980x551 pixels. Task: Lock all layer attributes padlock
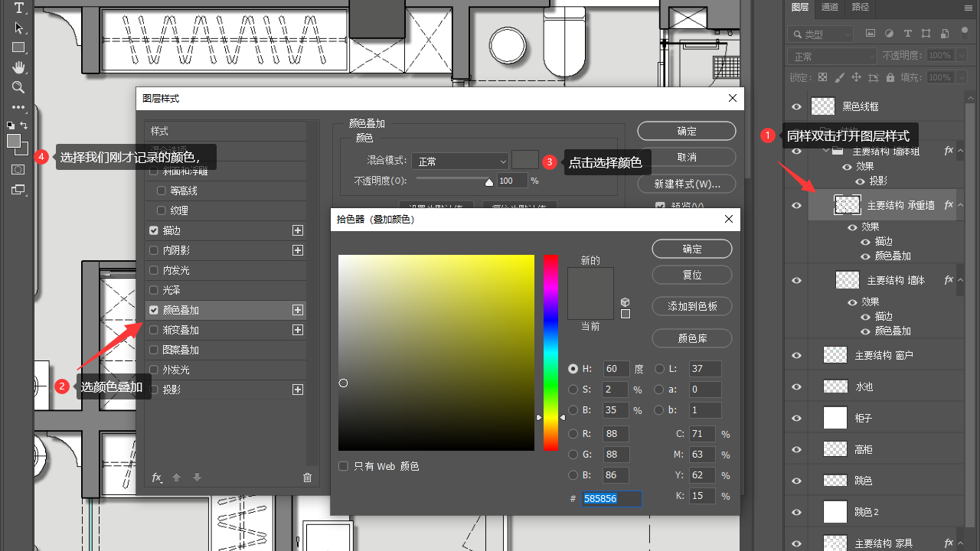(x=890, y=77)
